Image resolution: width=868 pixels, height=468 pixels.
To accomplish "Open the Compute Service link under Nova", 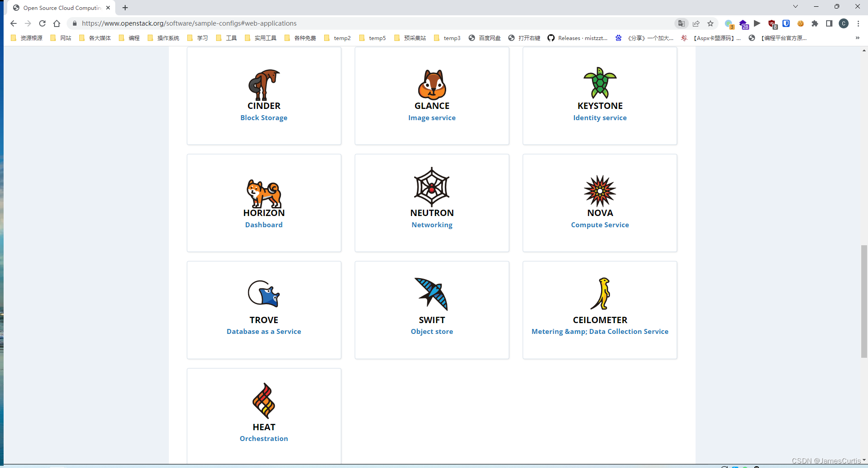I will point(600,225).
